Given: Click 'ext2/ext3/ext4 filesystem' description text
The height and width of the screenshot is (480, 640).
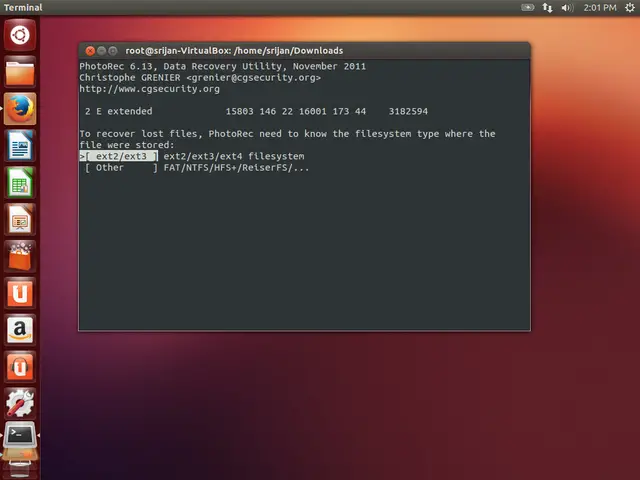Looking at the screenshot, I should [x=234, y=156].
